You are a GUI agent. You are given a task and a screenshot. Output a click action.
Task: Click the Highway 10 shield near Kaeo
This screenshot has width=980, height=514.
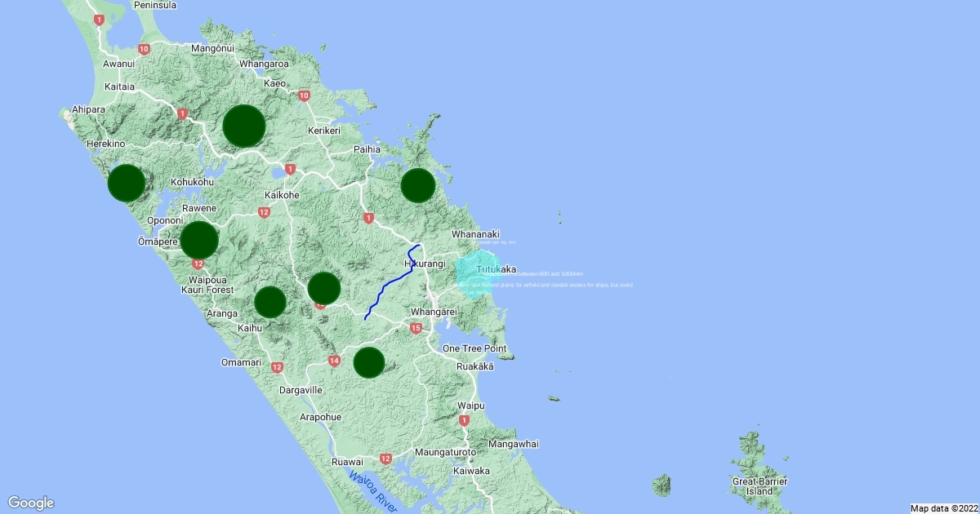coord(304,95)
